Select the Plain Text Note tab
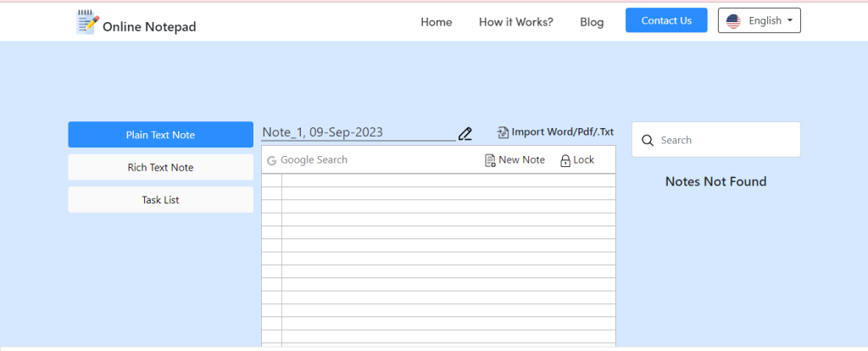Screen dimensions: 868x351 point(160,135)
